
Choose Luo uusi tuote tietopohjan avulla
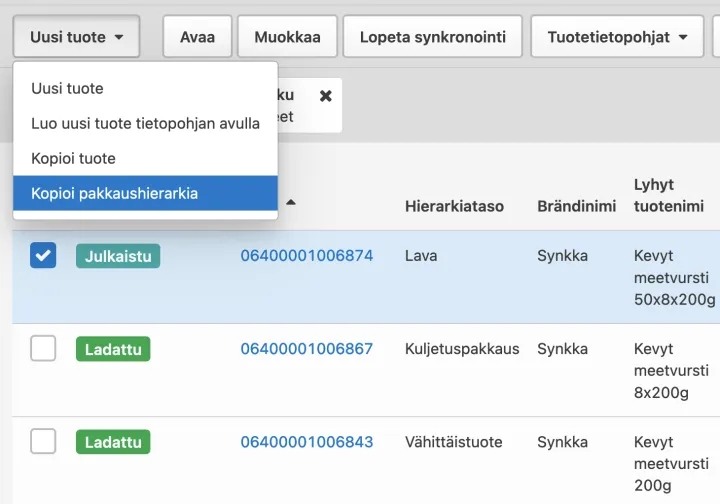pyautogui.click(x=145, y=123)
